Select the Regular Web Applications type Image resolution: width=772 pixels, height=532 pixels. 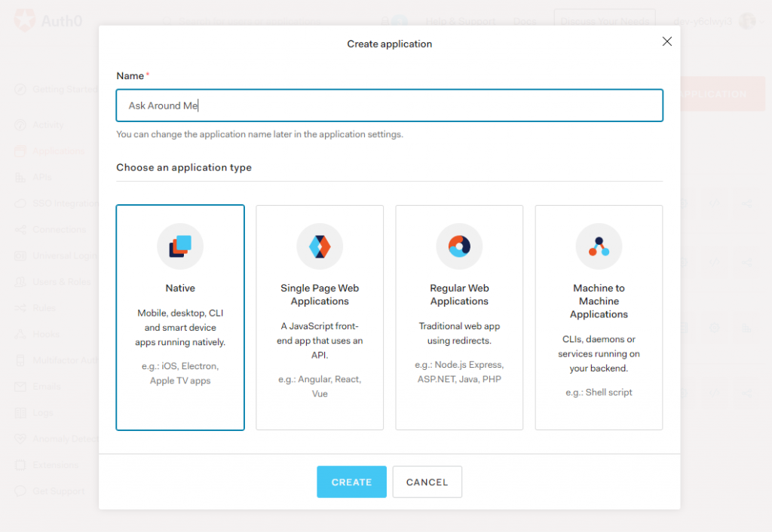[x=459, y=316]
